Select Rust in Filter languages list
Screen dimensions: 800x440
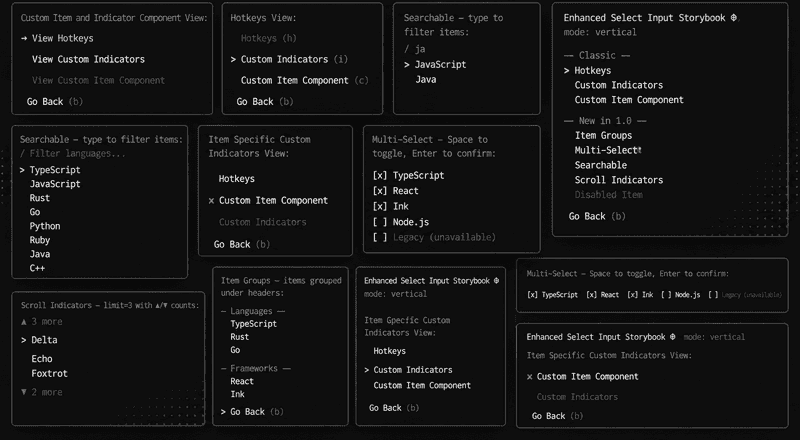pyautogui.click(x=39, y=198)
